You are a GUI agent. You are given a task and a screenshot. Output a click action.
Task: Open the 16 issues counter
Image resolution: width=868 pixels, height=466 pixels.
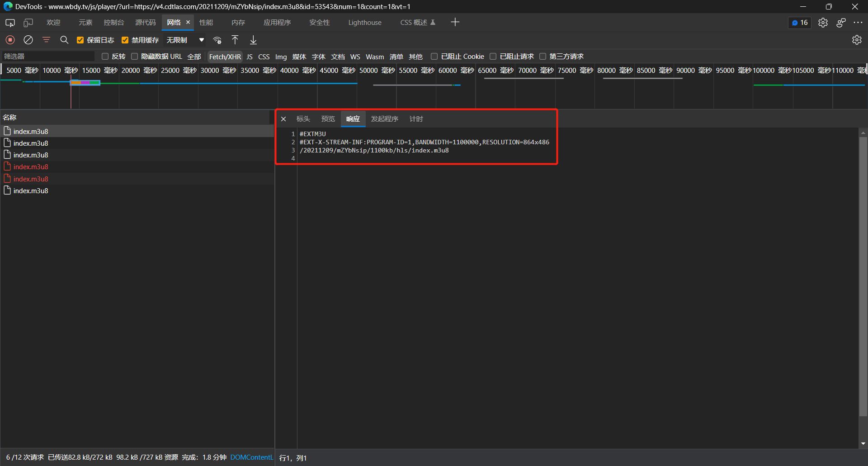[x=800, y=23]
